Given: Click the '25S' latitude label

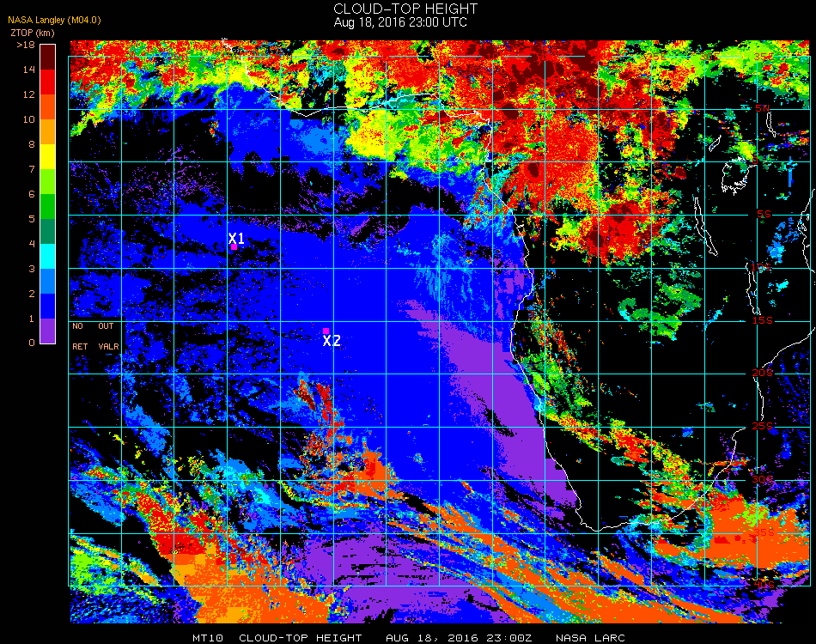Looking at the screenshot, I should tap(763, 427).
